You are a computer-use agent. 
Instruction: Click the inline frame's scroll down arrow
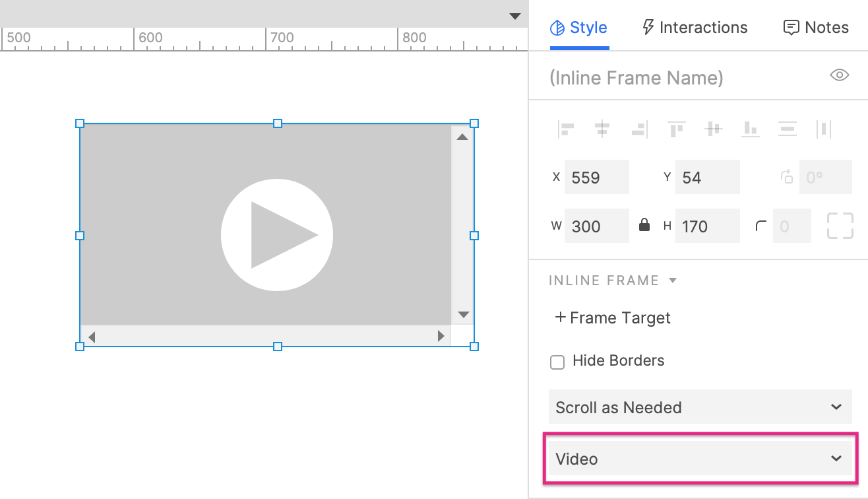click(463, 315)
